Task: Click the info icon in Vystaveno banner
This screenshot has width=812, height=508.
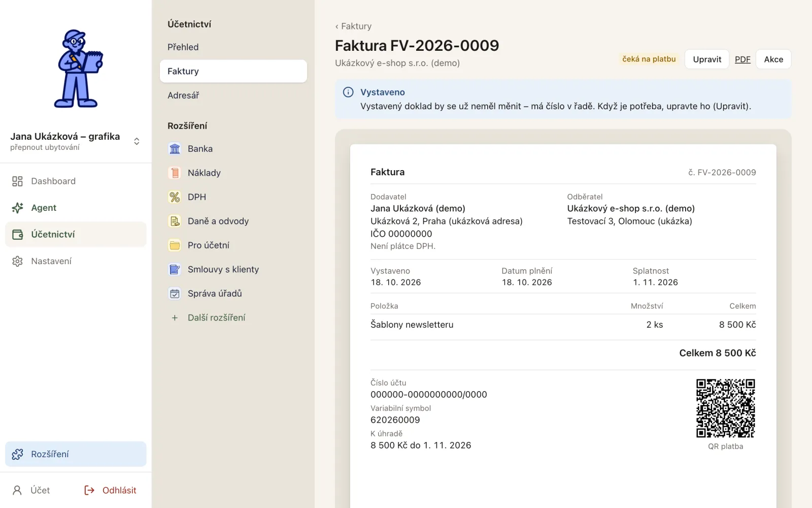Action: [x=348, y=92]
